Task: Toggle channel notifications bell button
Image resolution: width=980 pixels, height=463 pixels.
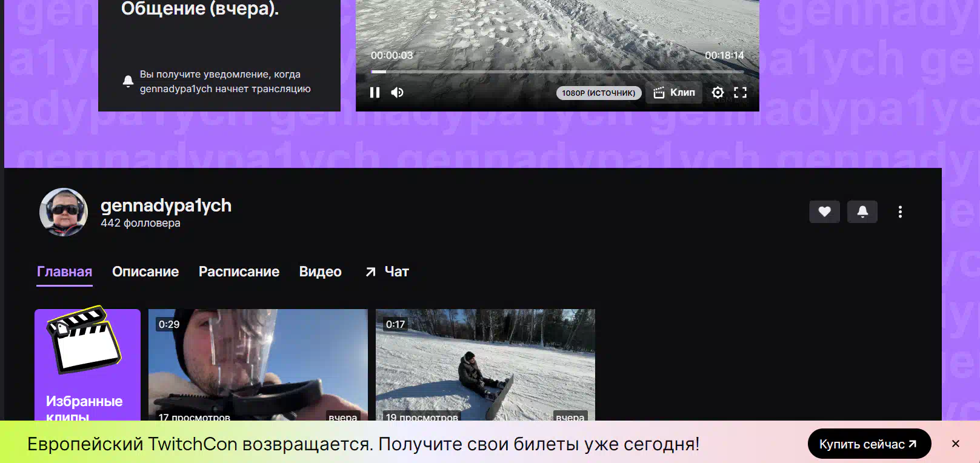Action: pos(862,212)
